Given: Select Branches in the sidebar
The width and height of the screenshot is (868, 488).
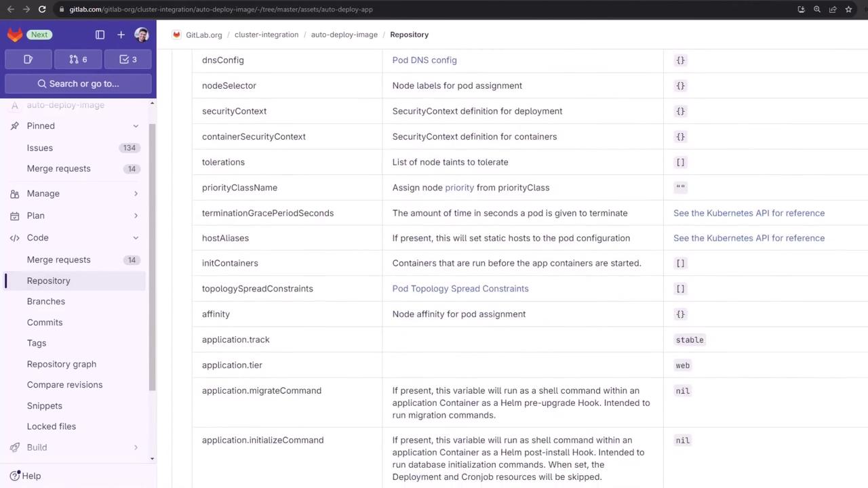Looking at the screenshot, I should point(46,302).
